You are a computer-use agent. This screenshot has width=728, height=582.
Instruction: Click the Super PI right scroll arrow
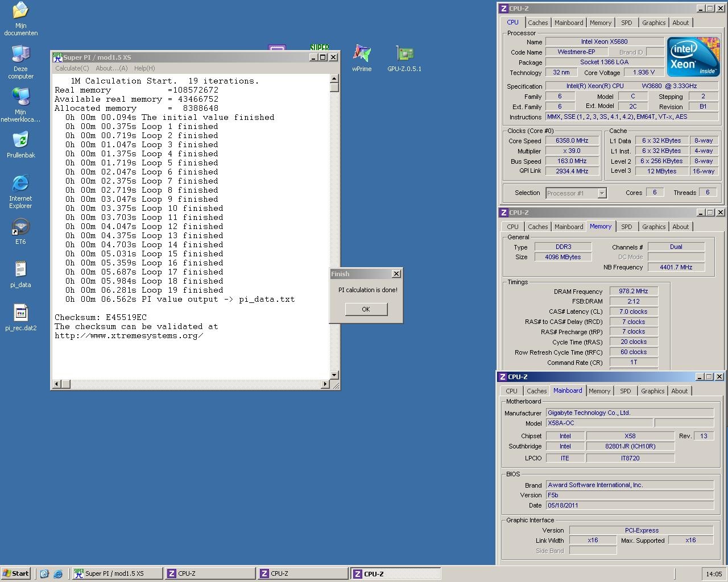pyautogui.click(x=325, y=384)
